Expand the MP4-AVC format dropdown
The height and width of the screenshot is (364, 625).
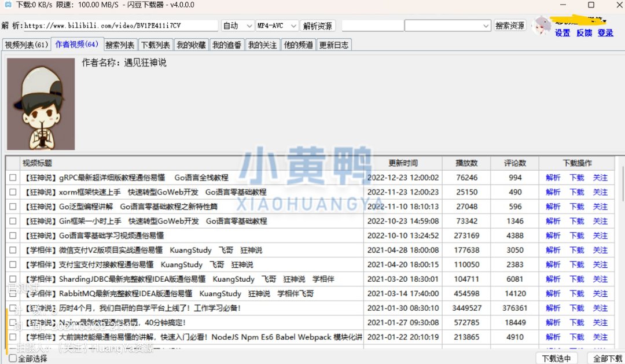tap(277, 26)
